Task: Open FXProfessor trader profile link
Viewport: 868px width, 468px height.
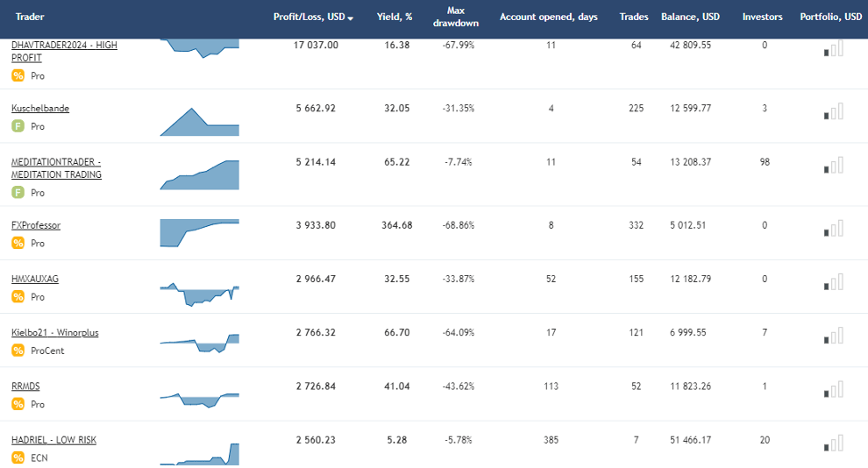Action: (x=36, y=225)
